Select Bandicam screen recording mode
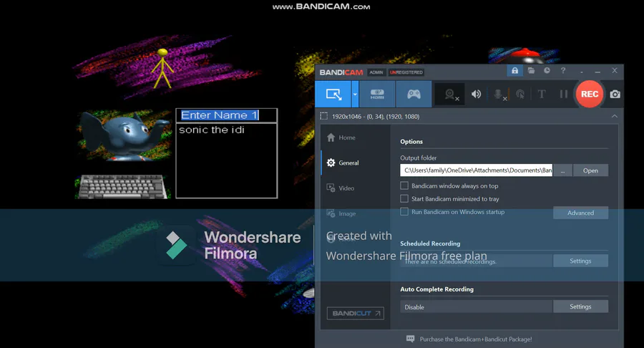Viewport: 644px width, 348px height. pos(333,94)
